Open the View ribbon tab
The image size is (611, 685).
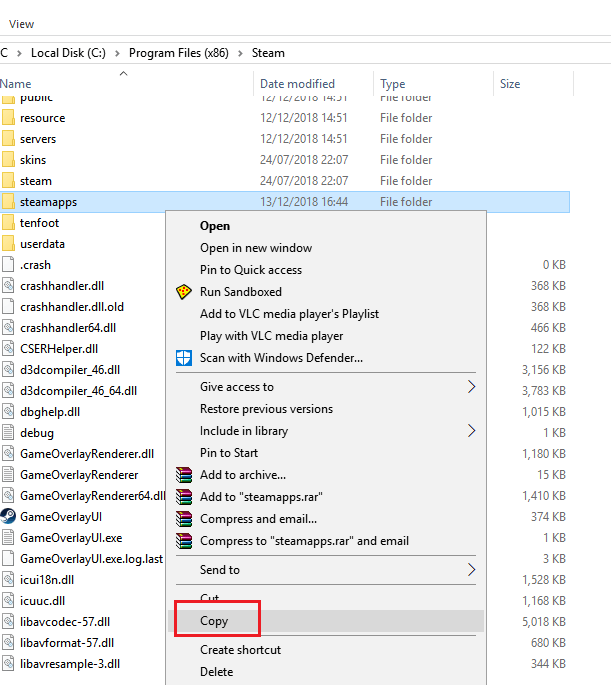(x=21, y=24)
